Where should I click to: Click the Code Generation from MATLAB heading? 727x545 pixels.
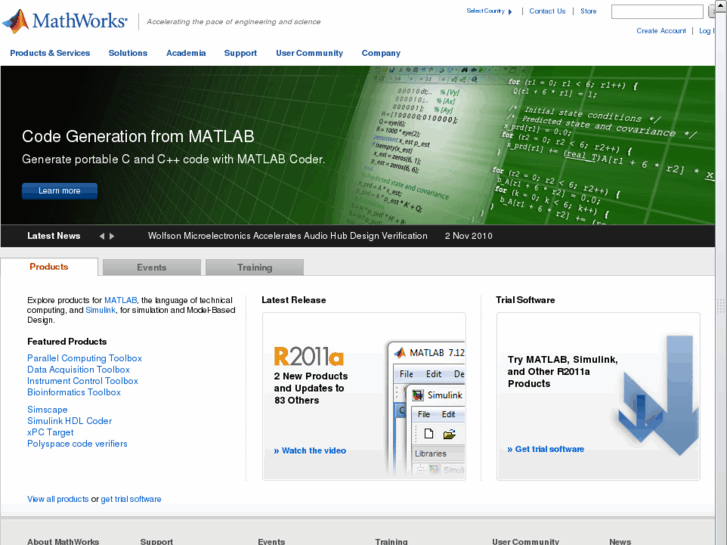[138, 136]
